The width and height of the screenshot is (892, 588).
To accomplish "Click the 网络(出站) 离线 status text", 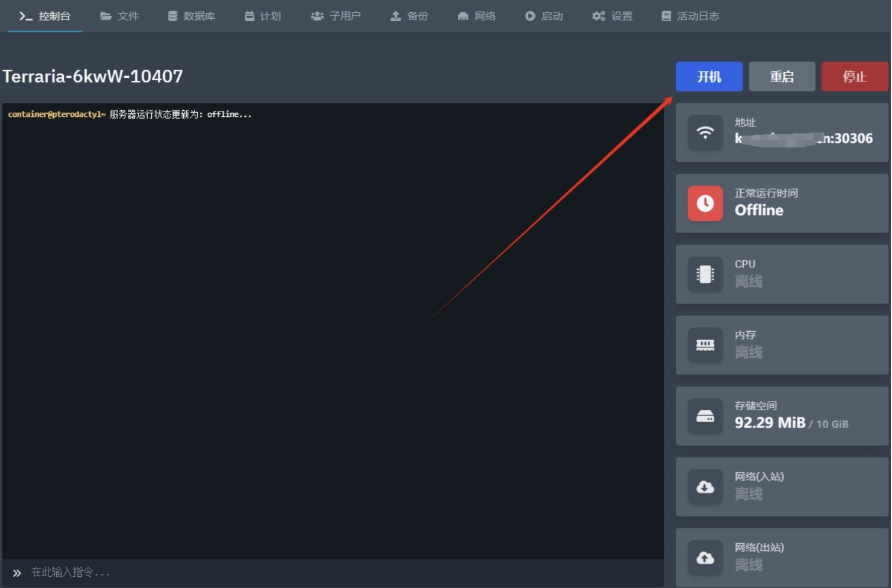I will (x=748, y=565).
